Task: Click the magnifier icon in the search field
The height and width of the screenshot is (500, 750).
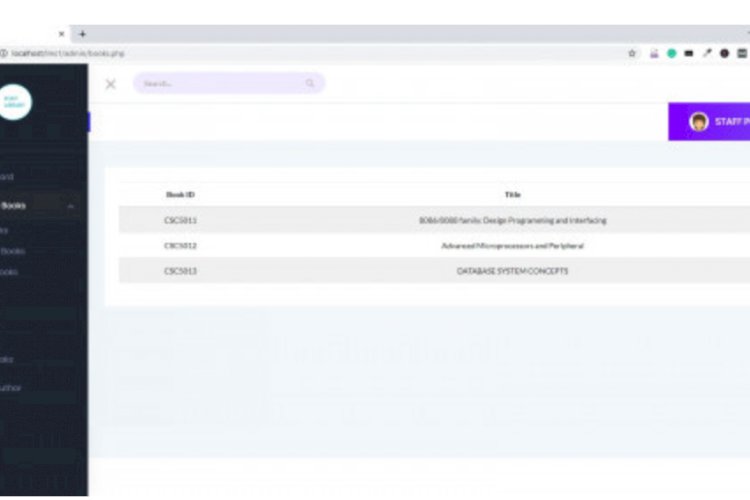Action: (x=310, y=83)
